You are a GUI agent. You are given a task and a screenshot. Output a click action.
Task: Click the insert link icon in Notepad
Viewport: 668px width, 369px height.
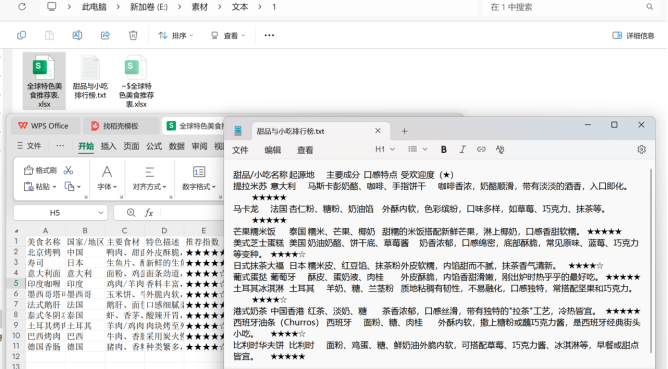(x=481, y=150)
